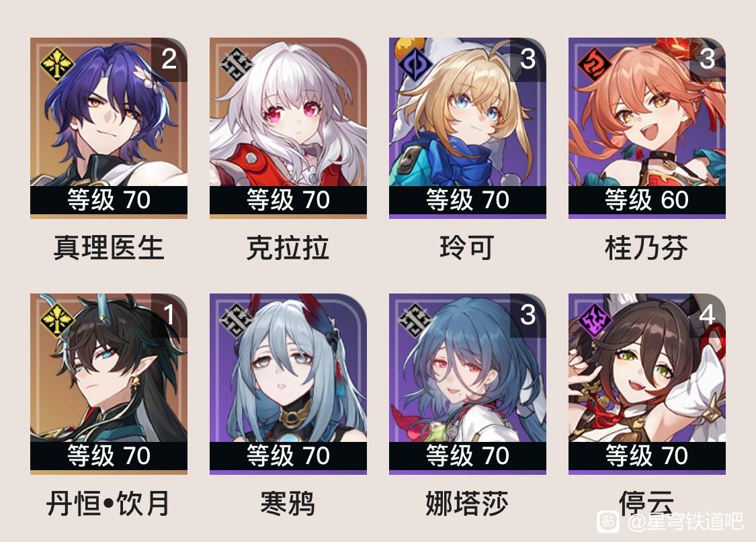Screen dimensions: 756x542
Task: Click the Physical element icon on 寒鸦
Action: tap(237, 320)
